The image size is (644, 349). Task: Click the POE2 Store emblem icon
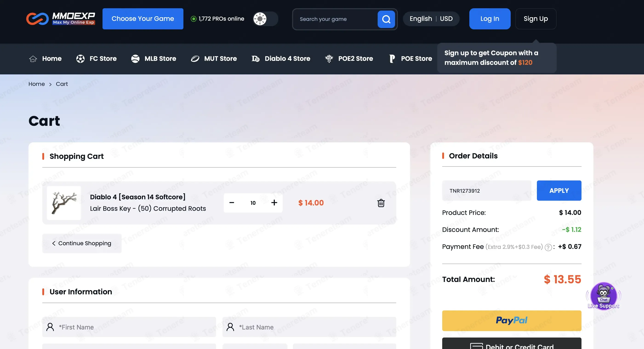pos(329,59)
